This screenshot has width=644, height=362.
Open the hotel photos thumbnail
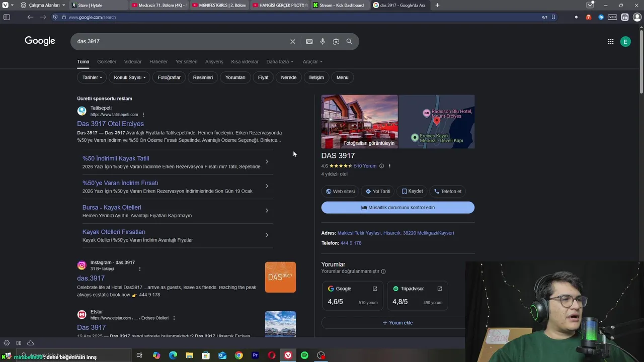tap(359, 122)
